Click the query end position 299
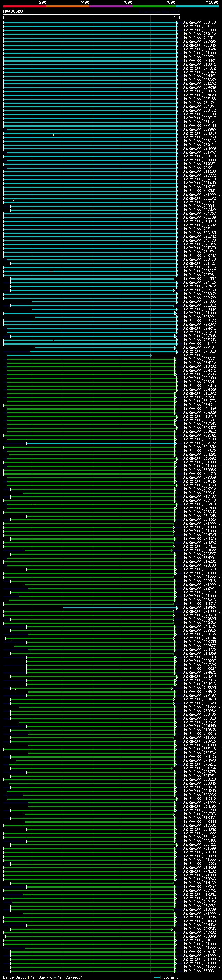 click(175, 17)
